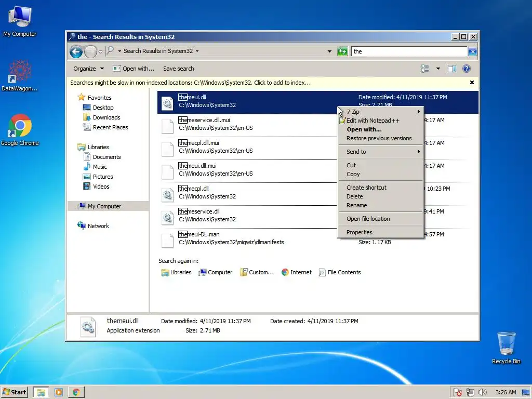Image resolution: width=532 pixels, height=399 pixels.
Task: Click the themecpl.dll file icon
Action: (167, 195)
